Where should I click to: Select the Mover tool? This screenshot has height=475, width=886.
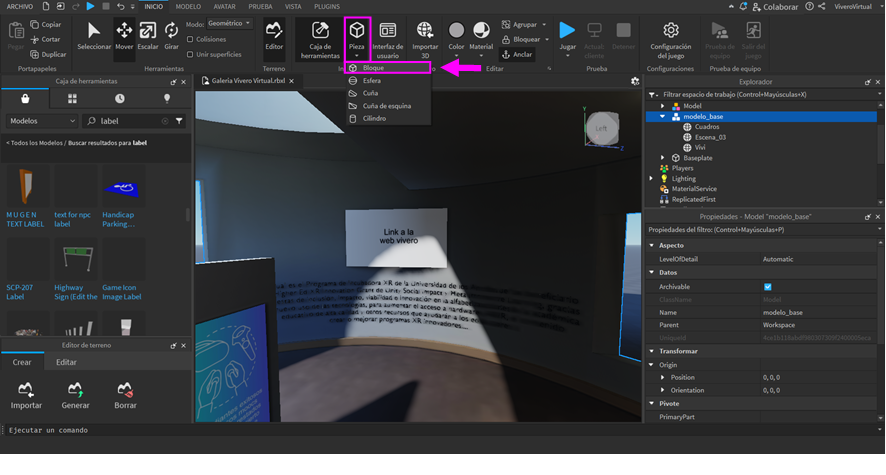124,36
